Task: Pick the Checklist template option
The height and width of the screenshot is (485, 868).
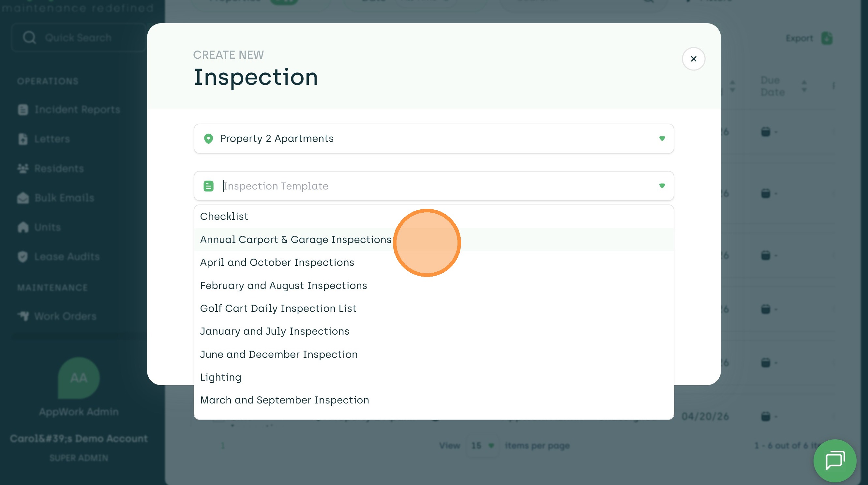Action: (224, 216)
